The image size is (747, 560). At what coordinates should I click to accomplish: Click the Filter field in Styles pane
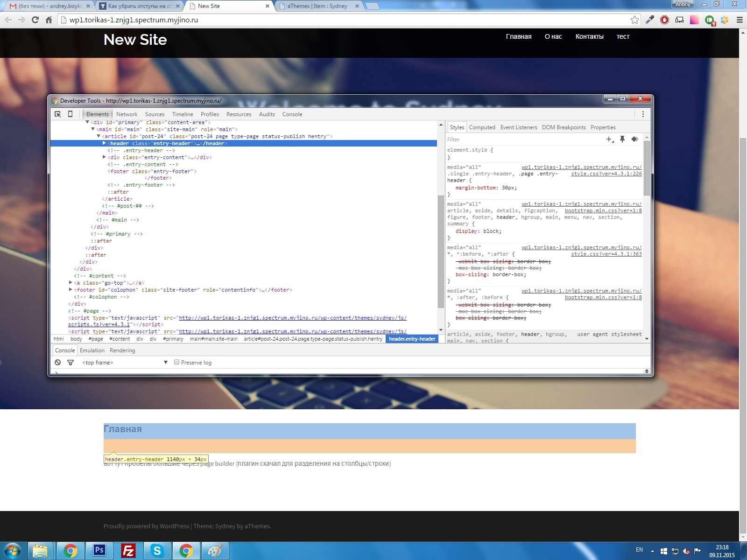tap(523, 139)
